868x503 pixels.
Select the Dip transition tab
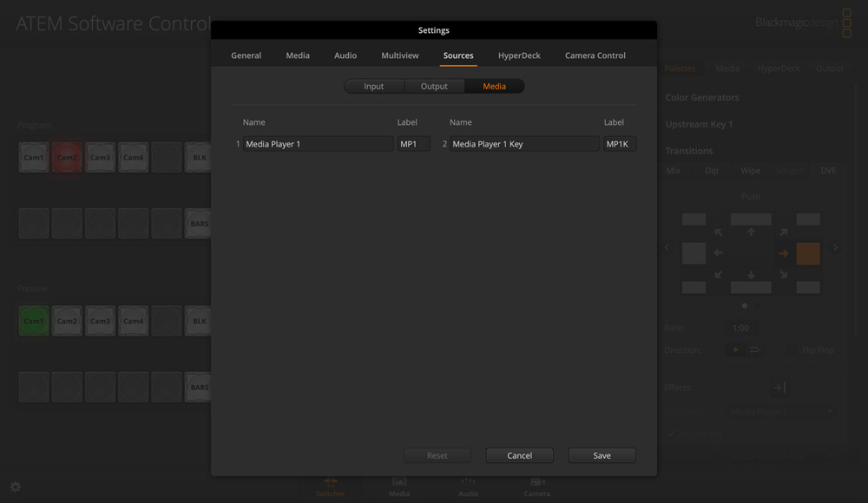712,171
